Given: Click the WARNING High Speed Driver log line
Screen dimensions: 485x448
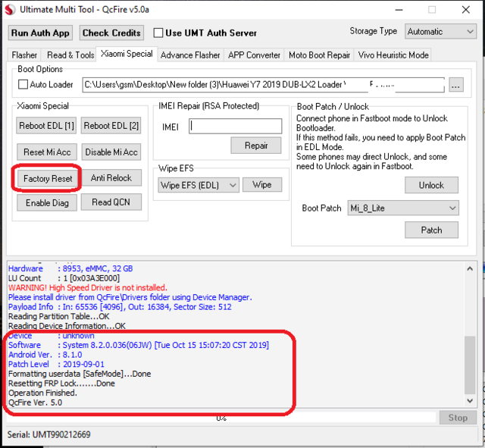Looking at the screenshot, I should pyautogui.click(x=88, y=288).
